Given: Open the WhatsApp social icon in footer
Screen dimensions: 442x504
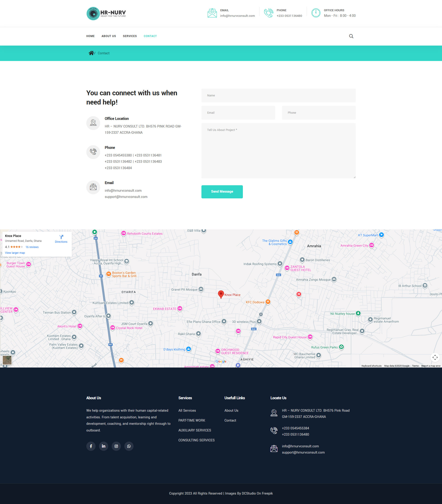Looking at the screenshot, I should coord(129,446).
